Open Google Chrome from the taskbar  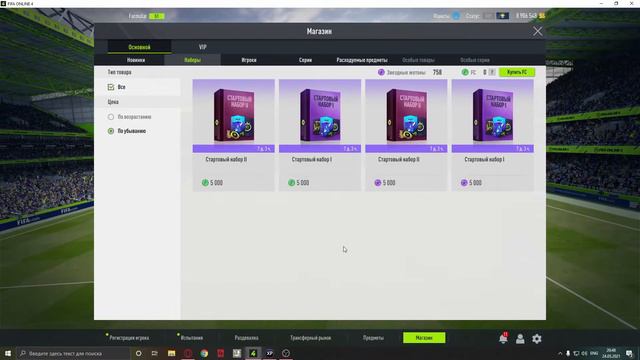tap(204, 353)
